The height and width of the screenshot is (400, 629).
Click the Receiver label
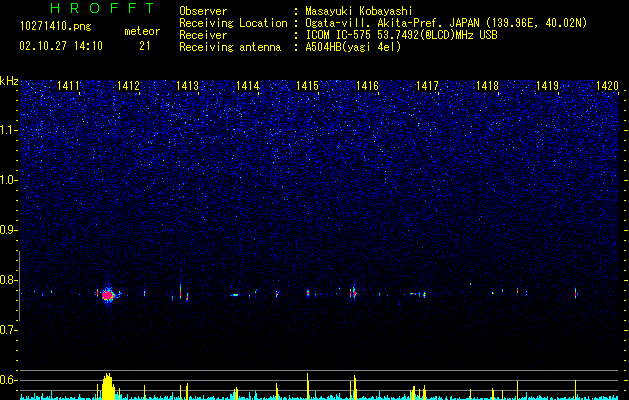203,35
